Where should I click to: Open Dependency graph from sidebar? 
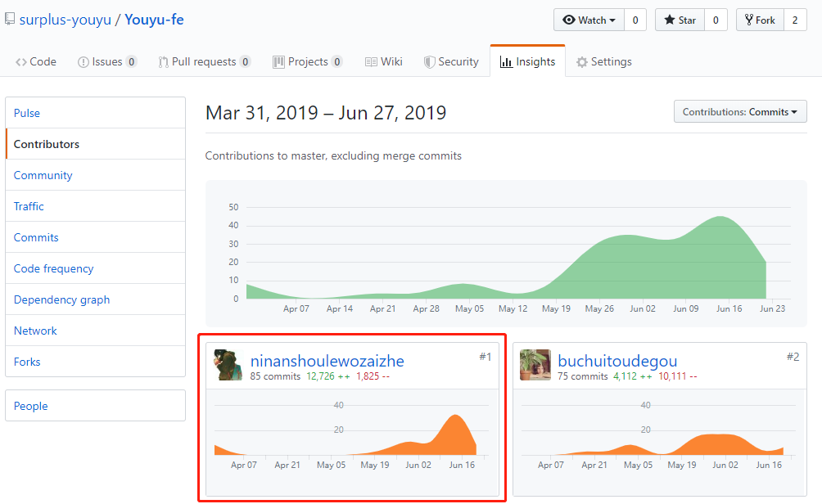pos(61,299)
